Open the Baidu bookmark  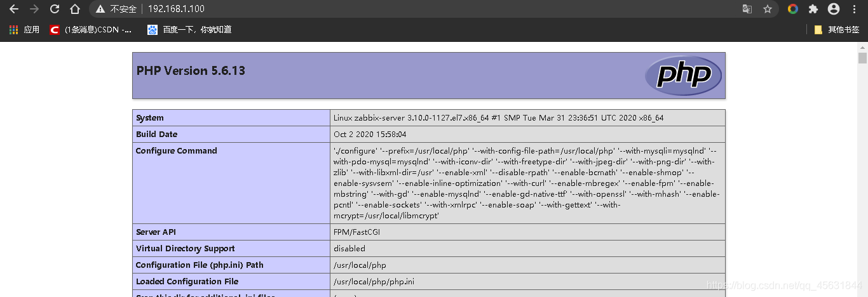point(189,30)
